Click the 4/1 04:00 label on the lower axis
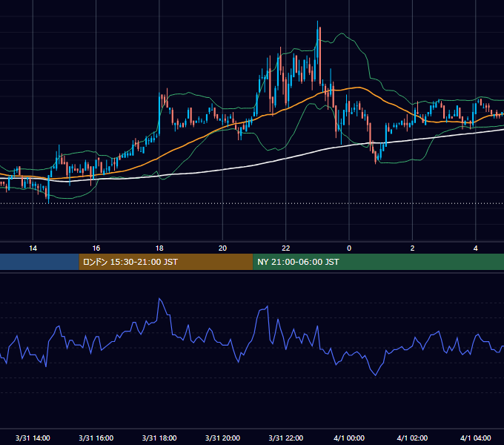Screen dimensions: 504x445 point(475,438)
